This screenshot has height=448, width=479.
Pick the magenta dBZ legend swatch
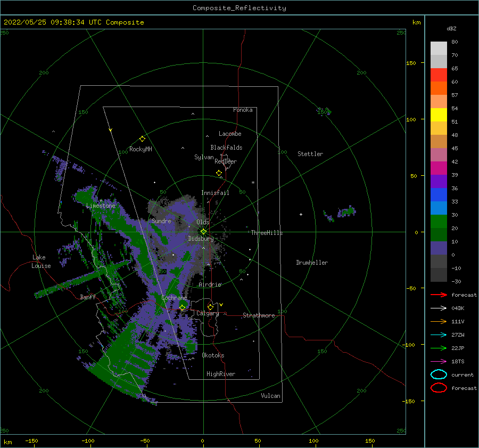(439, 168)
